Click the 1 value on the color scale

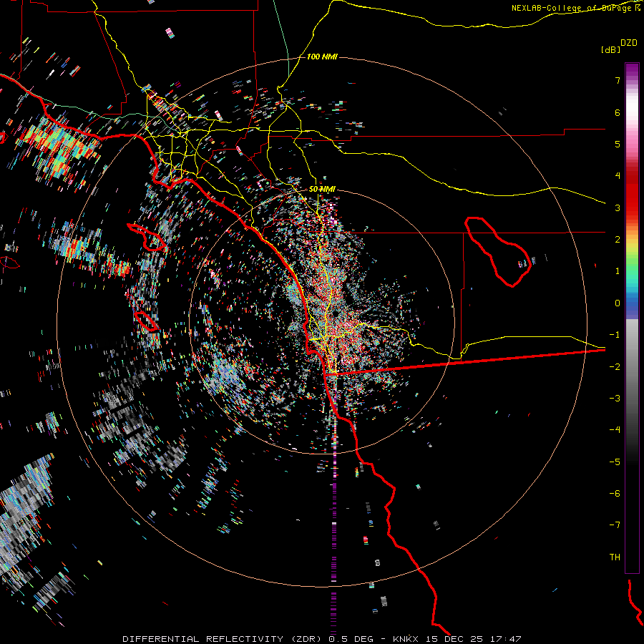(618, 271)
